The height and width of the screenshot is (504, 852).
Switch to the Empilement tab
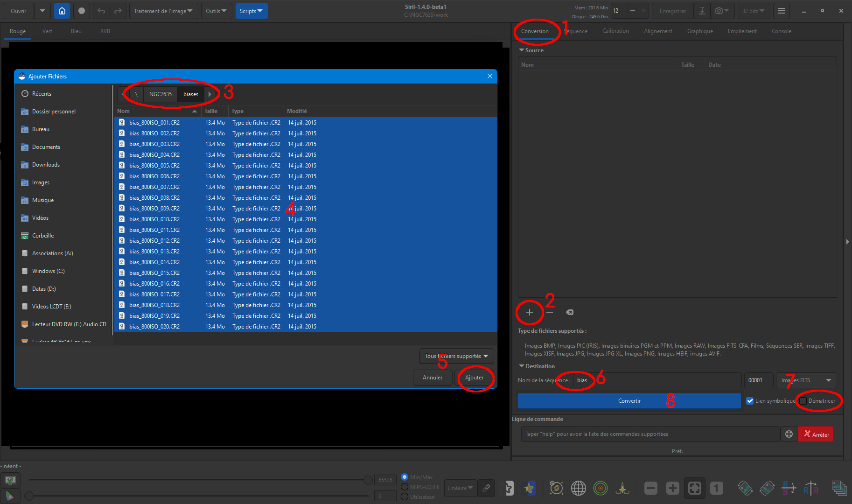click(742, 31)
